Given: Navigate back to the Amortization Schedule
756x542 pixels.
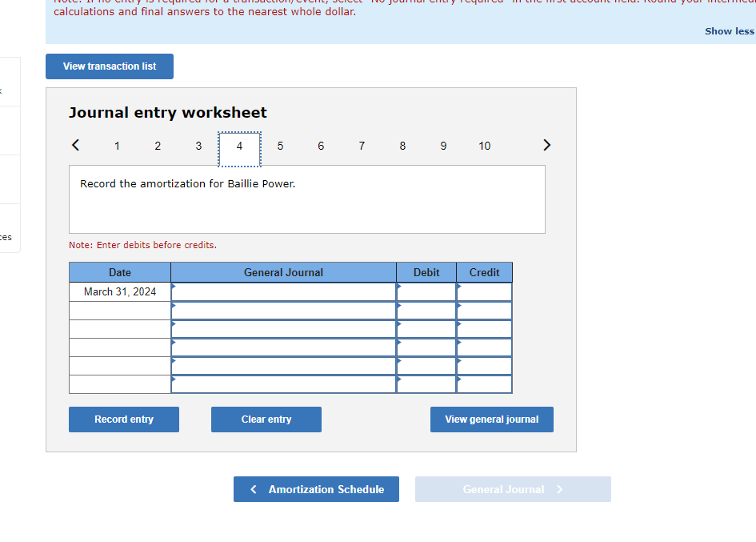Looking at the screenshot, I should click(x=316, y=489).
